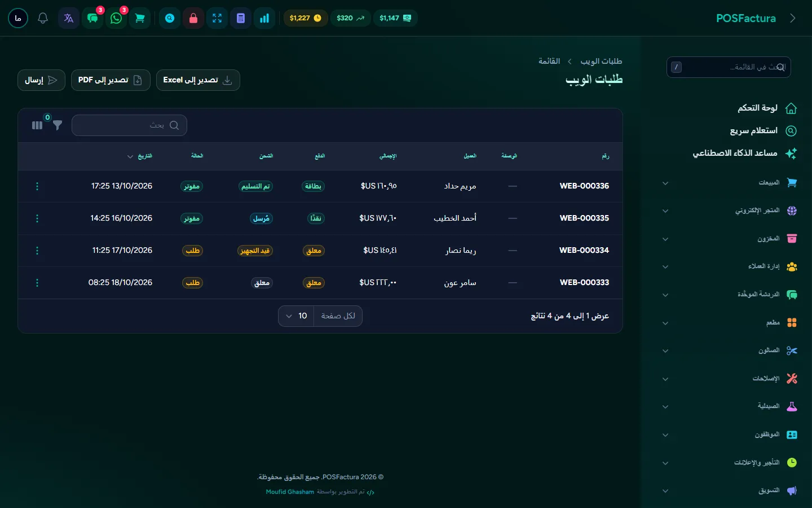Screen dimensions: 812x508
Task: Open row actions menu for WEB-000336
Action: pos(37,186)
